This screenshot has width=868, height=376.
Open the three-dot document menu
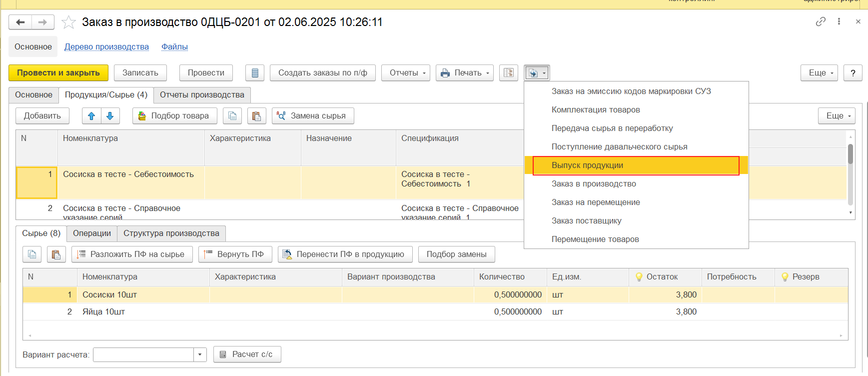(x=839, y=21)
